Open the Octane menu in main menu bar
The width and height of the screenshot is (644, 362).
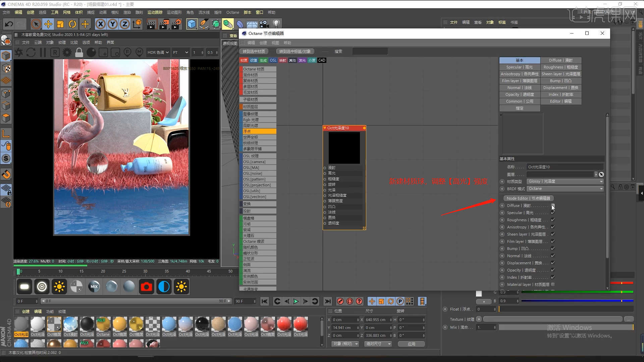click(x=232, y=12)
